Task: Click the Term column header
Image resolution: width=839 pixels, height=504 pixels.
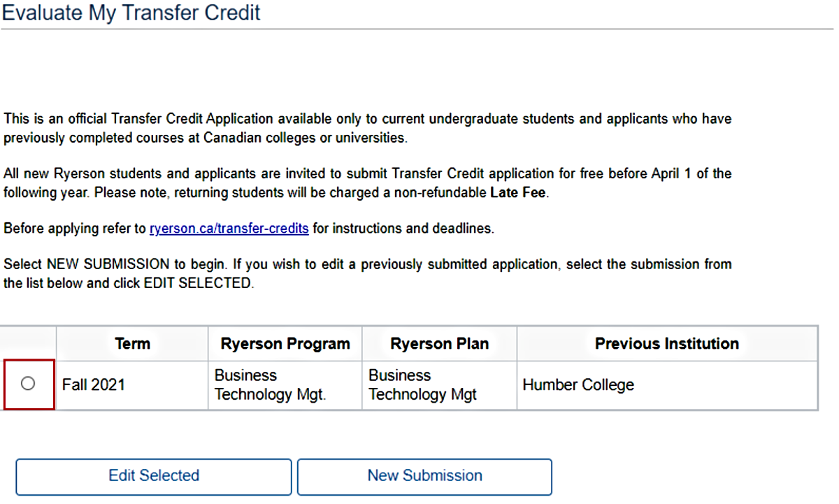Action: click(132, 344)
